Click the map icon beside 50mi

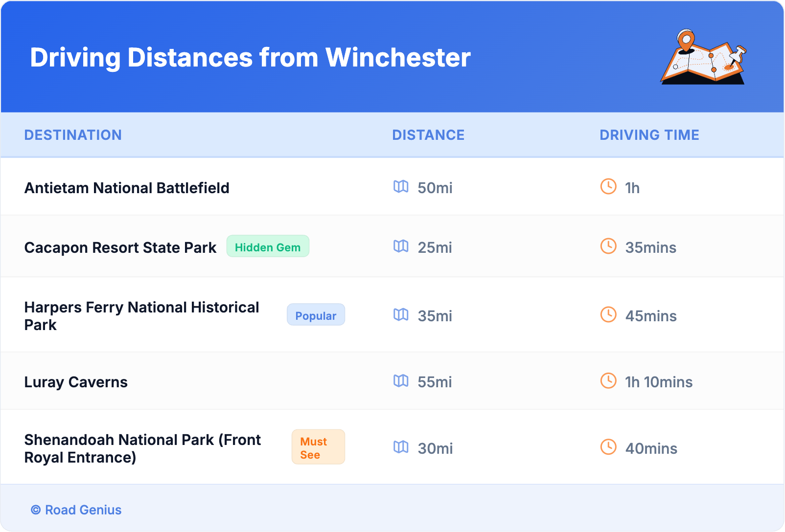point(401,187)
